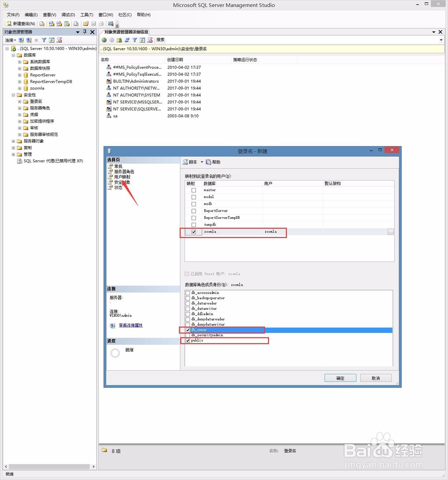Uncheck the db_owner role checkbox
Screen dimensions: 448x480
188,330
